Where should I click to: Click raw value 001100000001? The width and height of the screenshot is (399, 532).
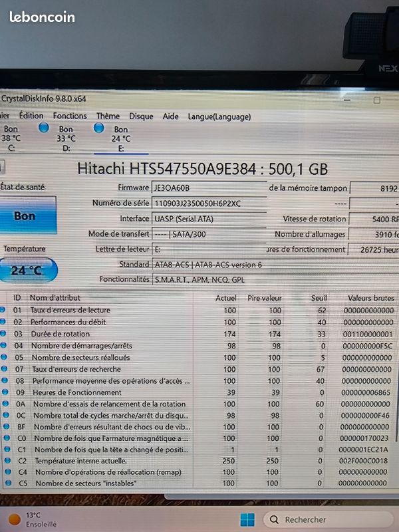pos(368,334)
